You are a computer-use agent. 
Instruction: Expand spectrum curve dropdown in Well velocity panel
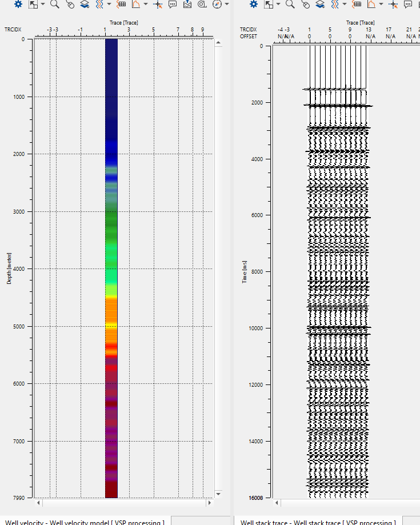click(x=145, y=5)
